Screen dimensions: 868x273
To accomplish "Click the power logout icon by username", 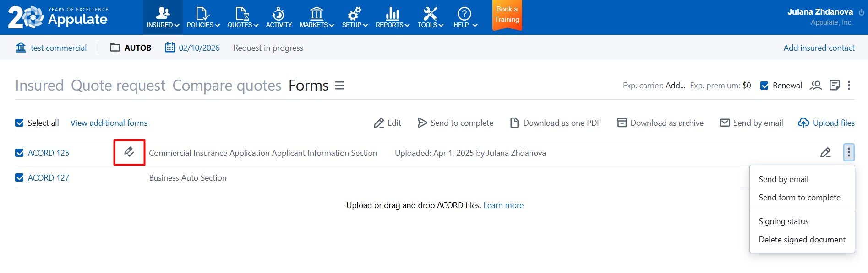I will (x=862, y=12).
